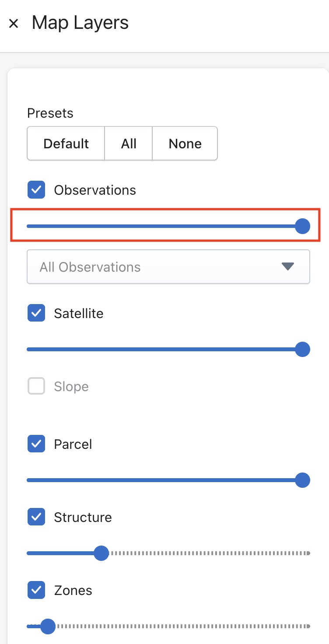The image size is (329, 644).
Task: Close the Map Layers panel
Action: tap(14, 23)
